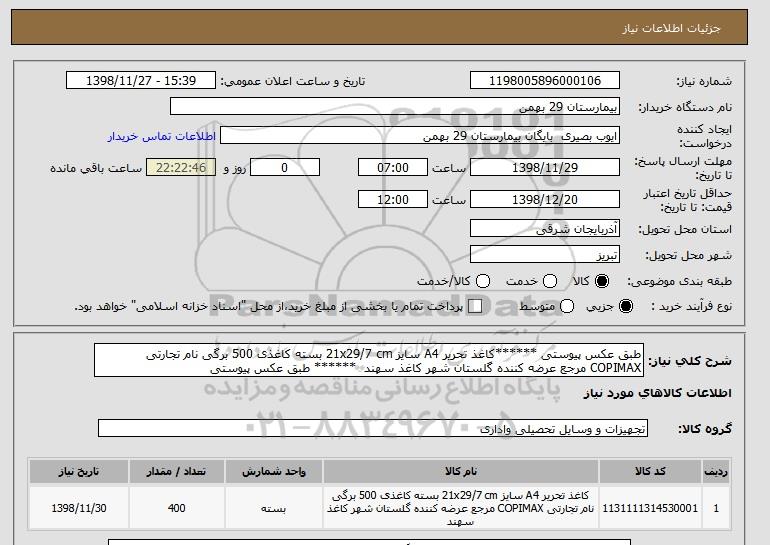Image resolution: width=770 pixels, height=545 pixels.
Task: Select the کالا/خدمت radio button
Action: [483, 281]
